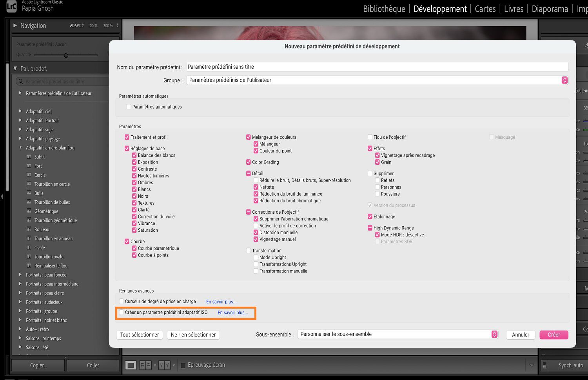
Task: Open the Cartes module
Action: pos(485,9)
